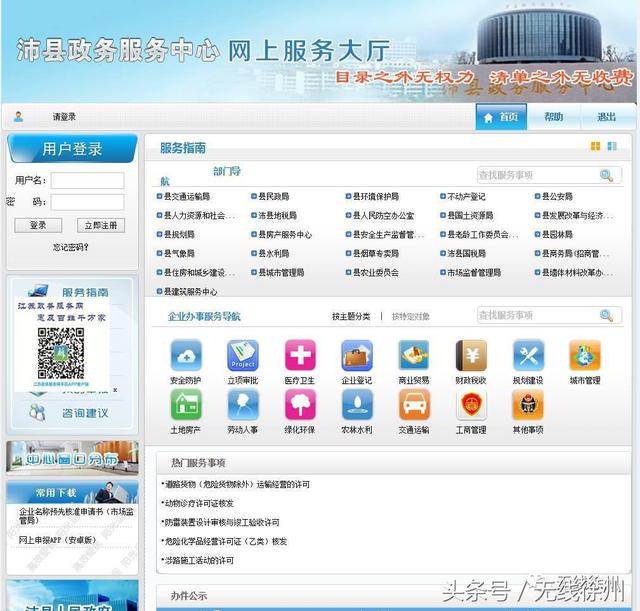Open the 咨询建议 sidebar link

[85, 413]
